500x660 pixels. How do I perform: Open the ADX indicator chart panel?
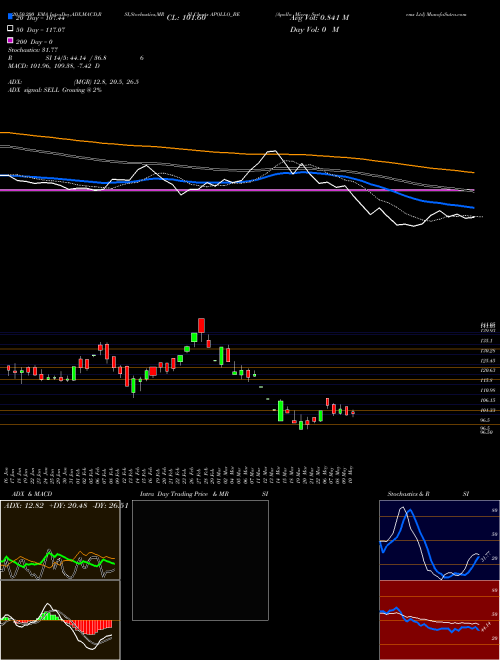click(x=60, y=540)
